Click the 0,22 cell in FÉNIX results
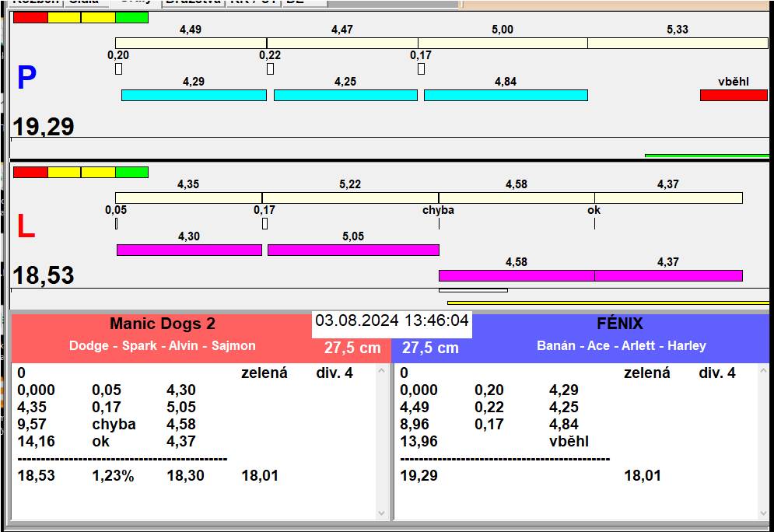The width and height of the screenshot is (774, 532). [489, 407]
